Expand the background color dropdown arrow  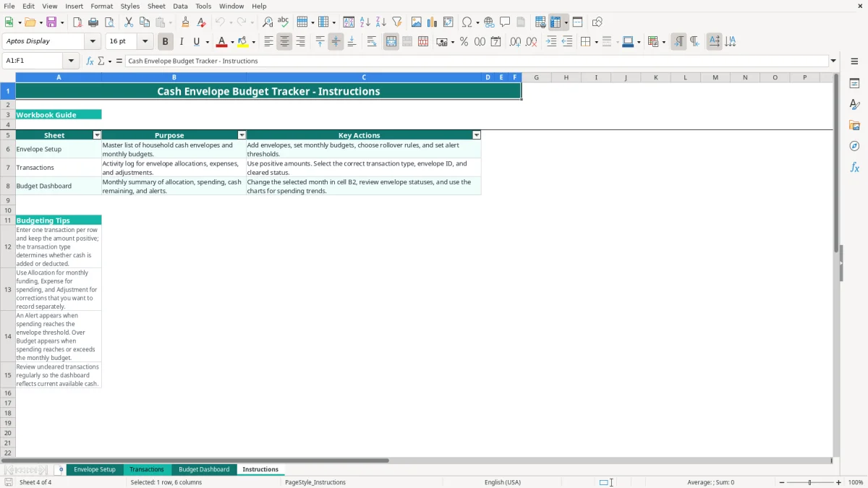tap(253, 42)
